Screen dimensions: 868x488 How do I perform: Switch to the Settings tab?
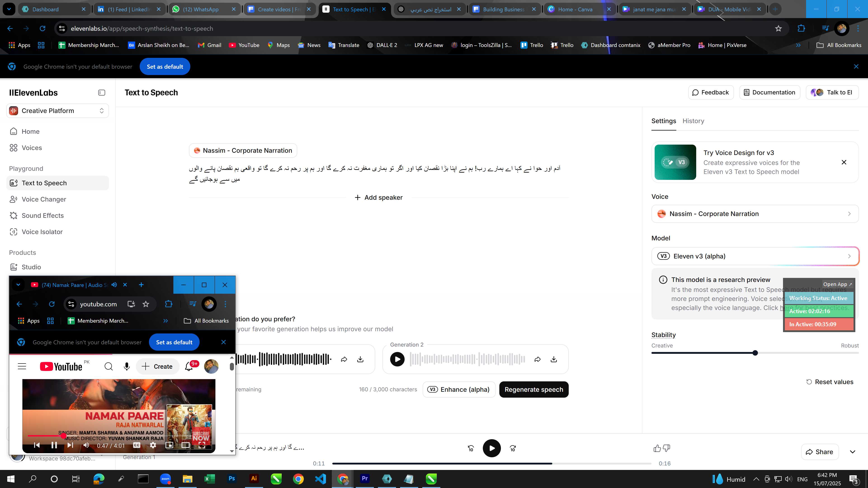tap(663, 121)
